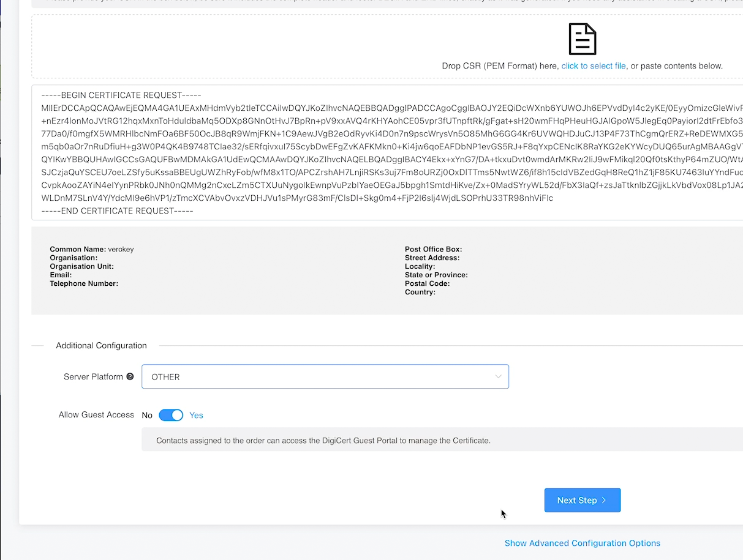Click the Additional Configuration section heading
The width and height of the screenshot is (743, 560).
click(101, 345)
